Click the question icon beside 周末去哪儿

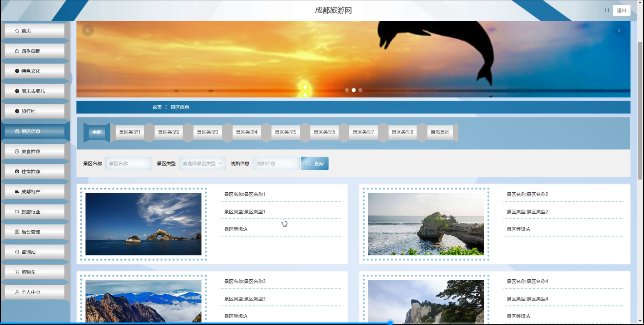coord(17,91)
